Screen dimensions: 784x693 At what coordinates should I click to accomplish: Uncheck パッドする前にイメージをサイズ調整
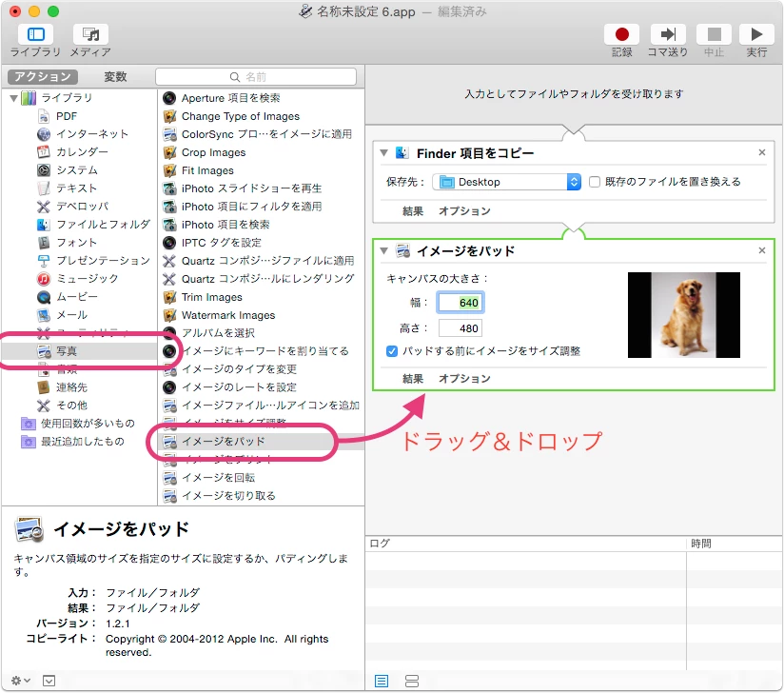coord(392,351)
